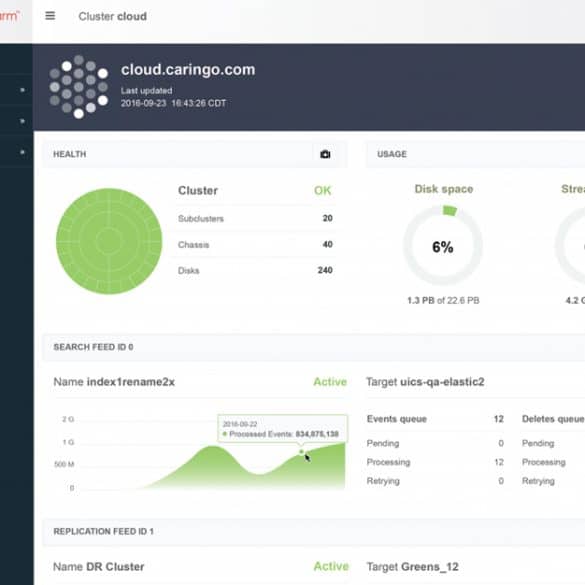Click the 'Cluster cloud' header title
The image size is (585, 585).
tap(112, 16)
